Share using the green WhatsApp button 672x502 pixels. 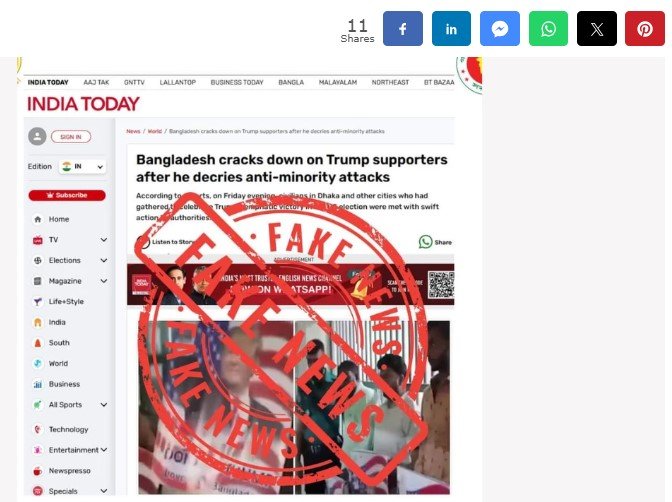548,29
